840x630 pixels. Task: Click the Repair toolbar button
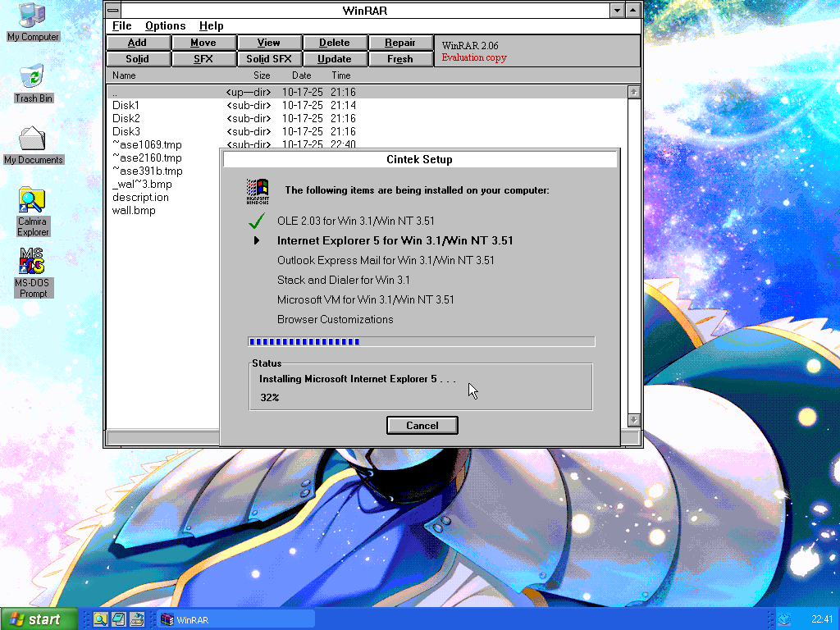point(400,43)
